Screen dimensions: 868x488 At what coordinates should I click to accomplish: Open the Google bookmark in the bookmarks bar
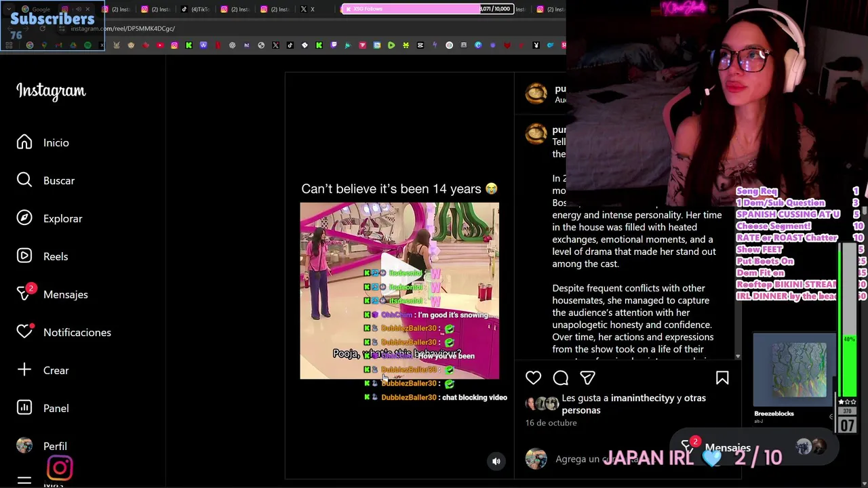(x=30, y=45)
